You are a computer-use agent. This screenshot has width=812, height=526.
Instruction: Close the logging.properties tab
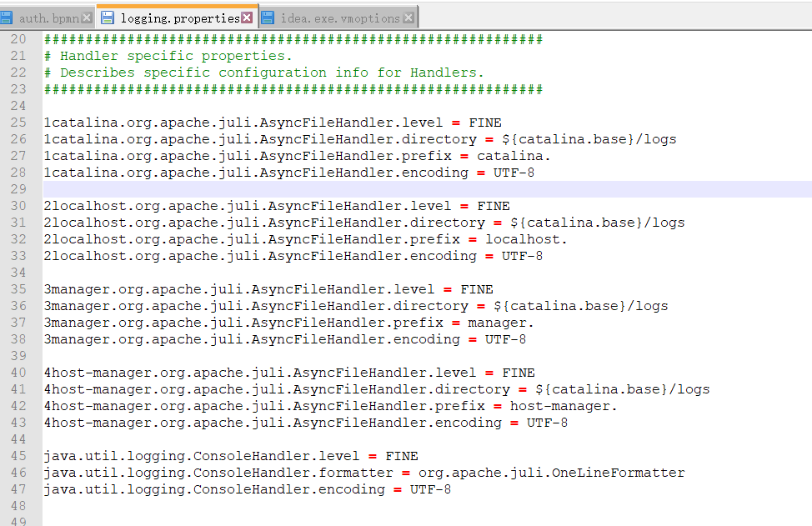click(x=247, y=18)
